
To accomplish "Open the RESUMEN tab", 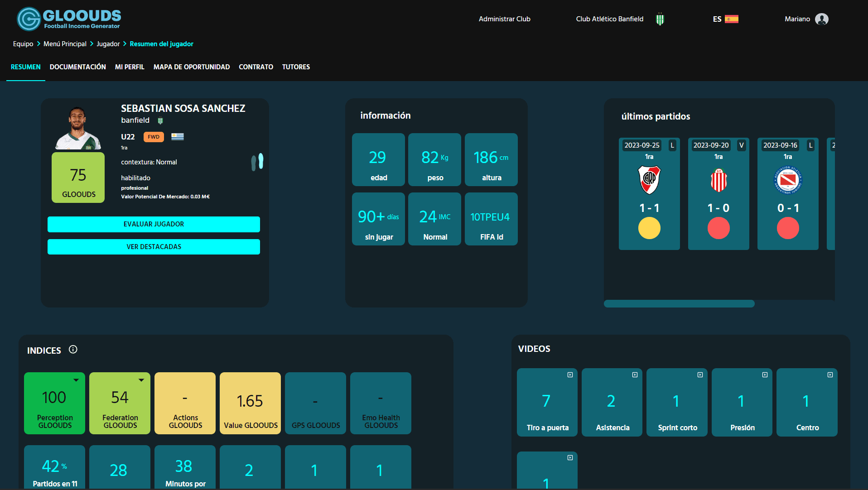I will click(26, 67).
